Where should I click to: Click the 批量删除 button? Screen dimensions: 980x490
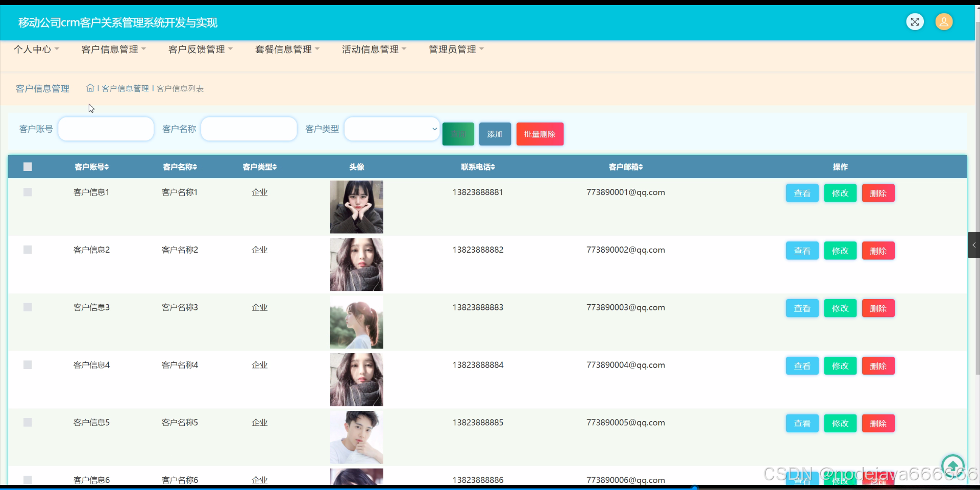540,134
